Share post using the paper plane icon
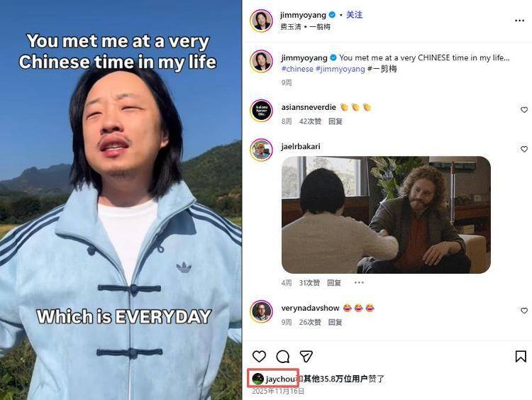 click(x=306, y=356)
